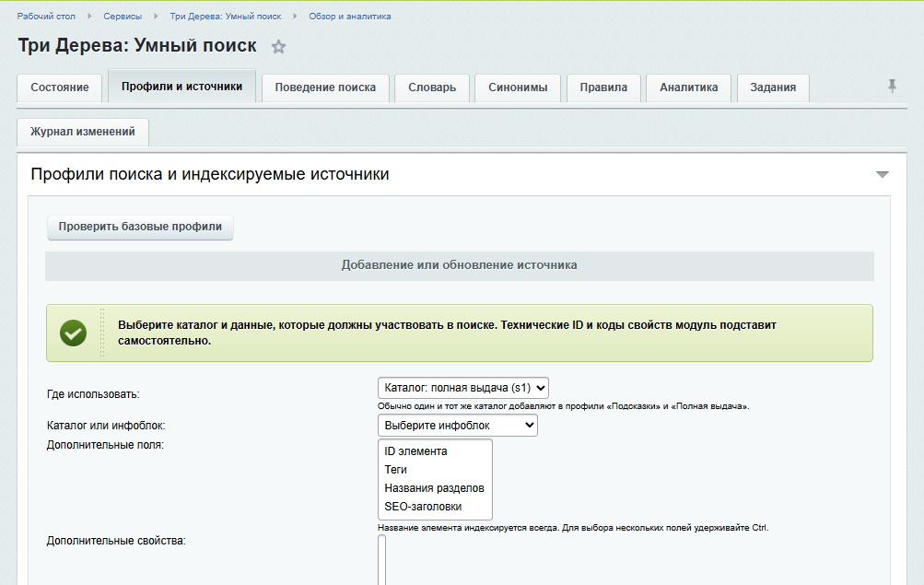Image resolution: width=924 pixels, height=585 pixels.
Task: Click breadcrumb arrow after Сервисы
Action: pyautogui.click(x=157, y=17)
